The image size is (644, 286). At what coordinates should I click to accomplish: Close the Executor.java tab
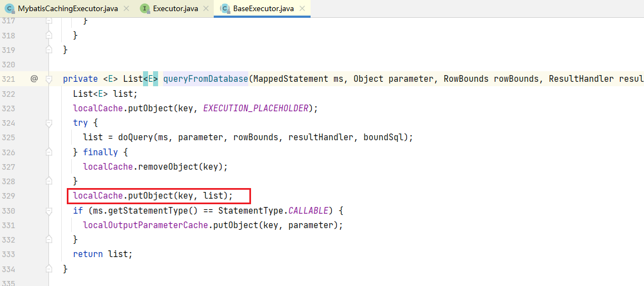[205, 9]
